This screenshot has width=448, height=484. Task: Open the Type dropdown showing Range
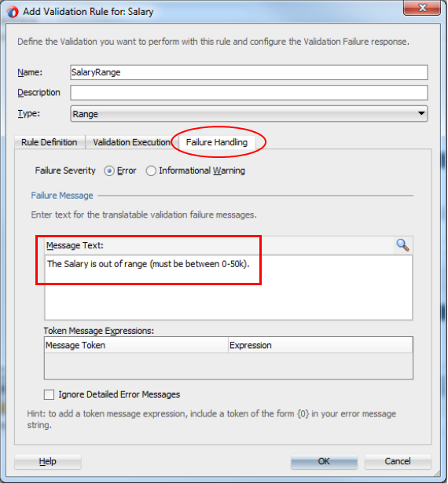249,114
